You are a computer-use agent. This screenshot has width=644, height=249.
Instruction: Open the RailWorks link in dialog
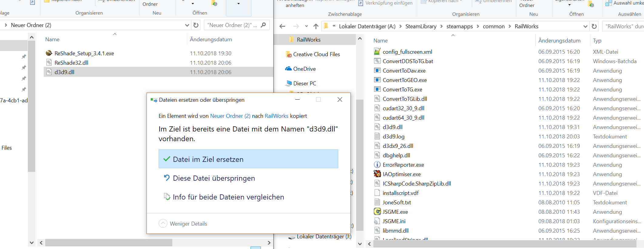(276, 116)
